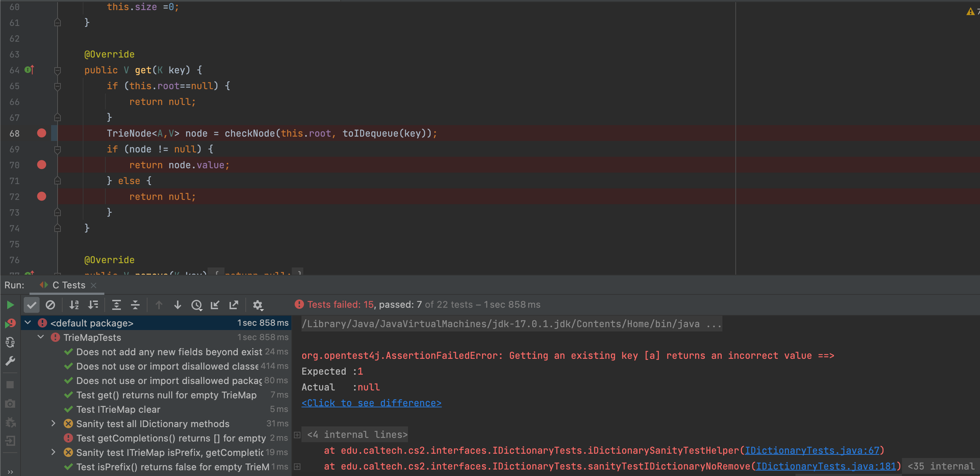
Task: Toggle the Show Ignored tests filter
Action: coord(50,305)
